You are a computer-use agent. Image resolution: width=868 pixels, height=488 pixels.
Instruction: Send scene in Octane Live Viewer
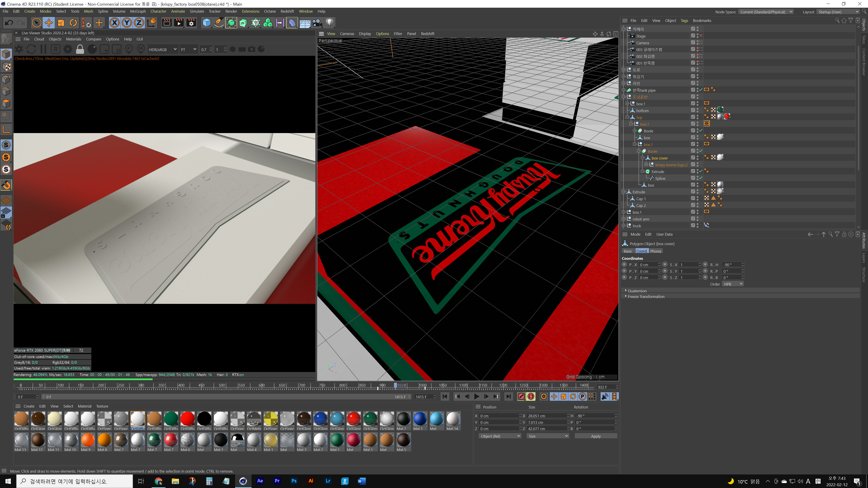pos(19,49)
